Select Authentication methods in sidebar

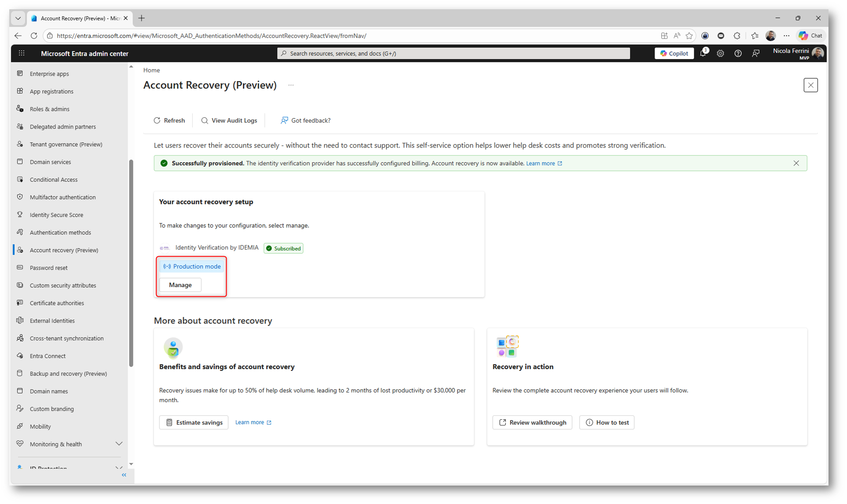pyautogui.click(x=60, y=232)
